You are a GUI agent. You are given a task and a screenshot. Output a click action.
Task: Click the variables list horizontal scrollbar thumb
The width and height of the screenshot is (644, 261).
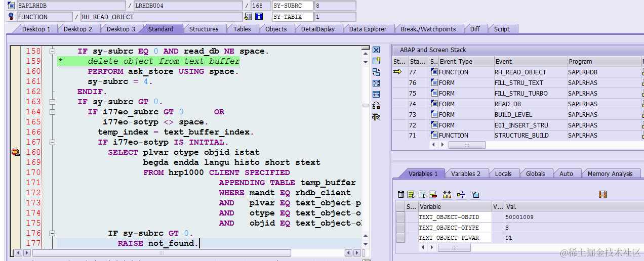pos(454,248)
